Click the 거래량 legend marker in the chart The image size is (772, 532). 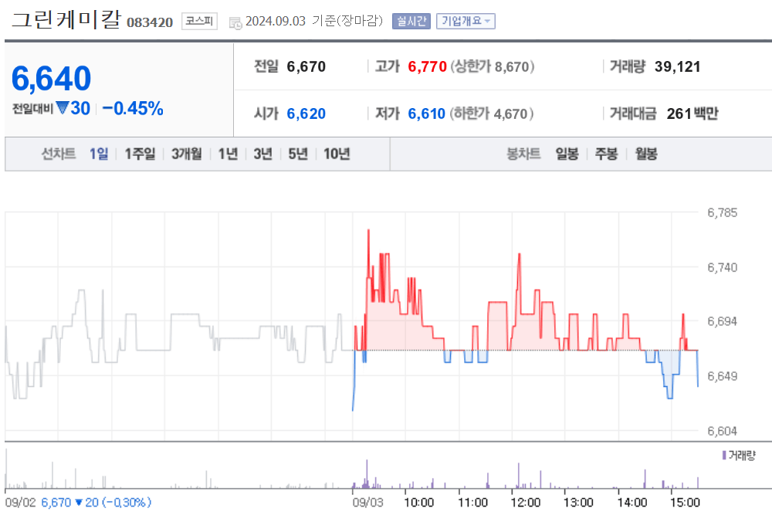tap(724, 455)
